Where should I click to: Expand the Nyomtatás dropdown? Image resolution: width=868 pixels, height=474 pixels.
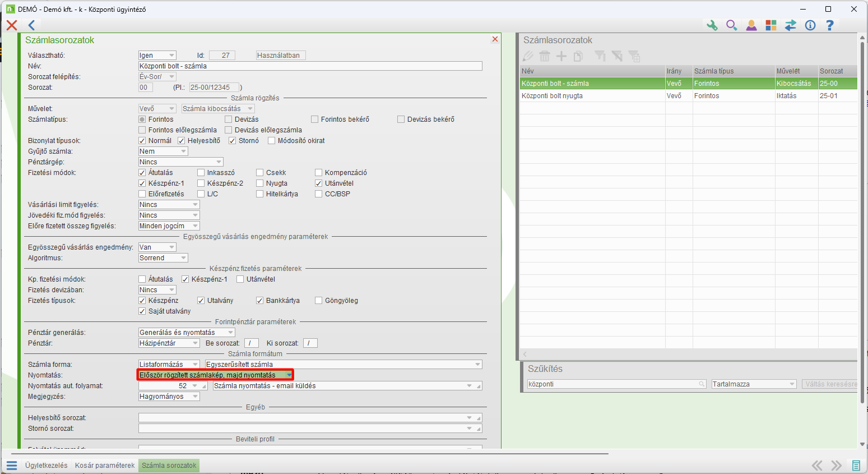(289, 375)
